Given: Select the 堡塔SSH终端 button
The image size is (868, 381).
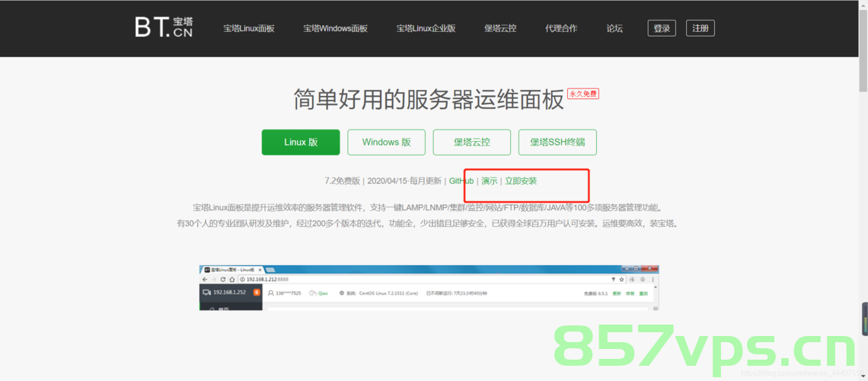Looking at the screenshot, I should [x=557, y=142].
